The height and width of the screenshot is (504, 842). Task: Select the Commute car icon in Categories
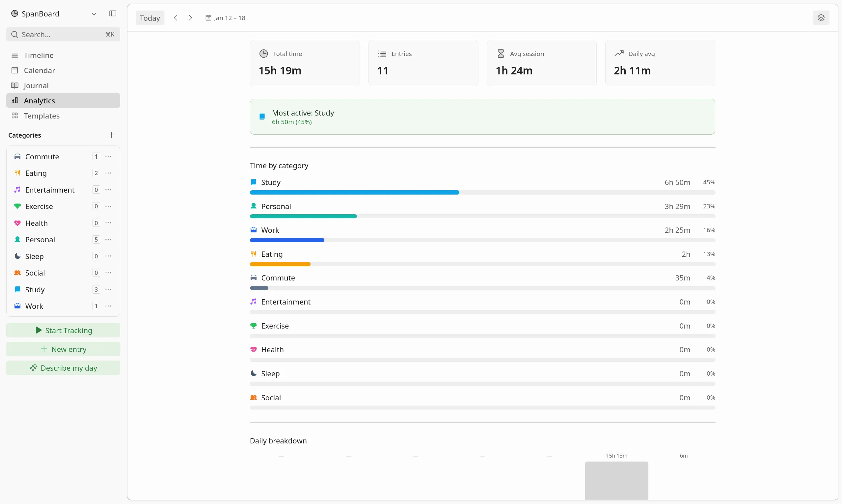(x=18, y=156)
